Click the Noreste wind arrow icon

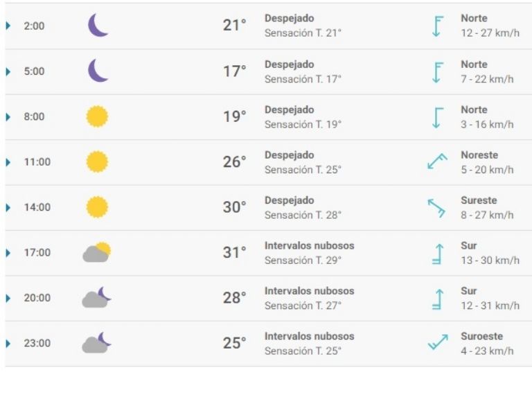[x=437, y=162]
